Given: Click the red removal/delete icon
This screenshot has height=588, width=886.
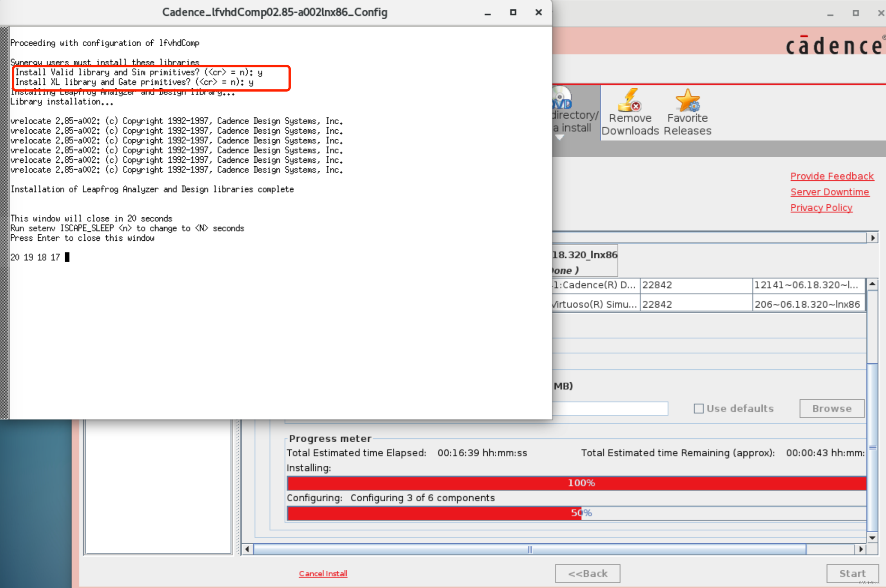Looking at the screenshot, I should [628, 104].
